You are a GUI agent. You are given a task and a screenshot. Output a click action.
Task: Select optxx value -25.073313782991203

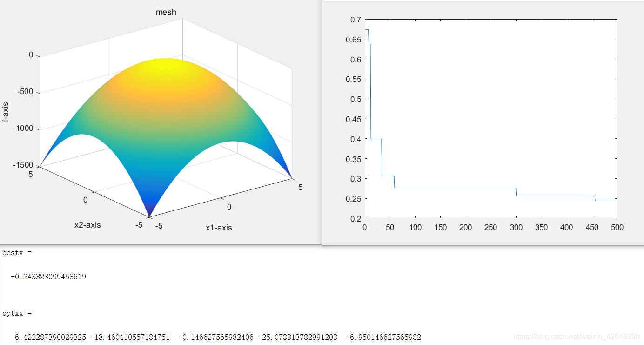(x=297, y=337)
